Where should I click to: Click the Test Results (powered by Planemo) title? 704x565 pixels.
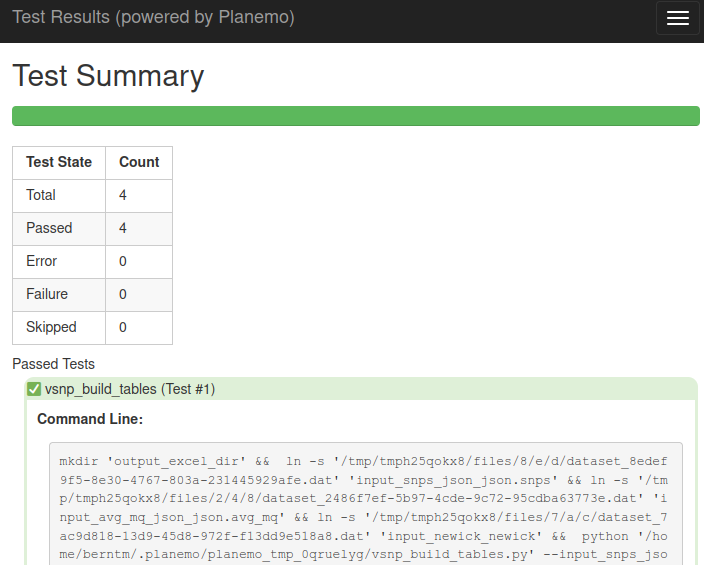153,17
